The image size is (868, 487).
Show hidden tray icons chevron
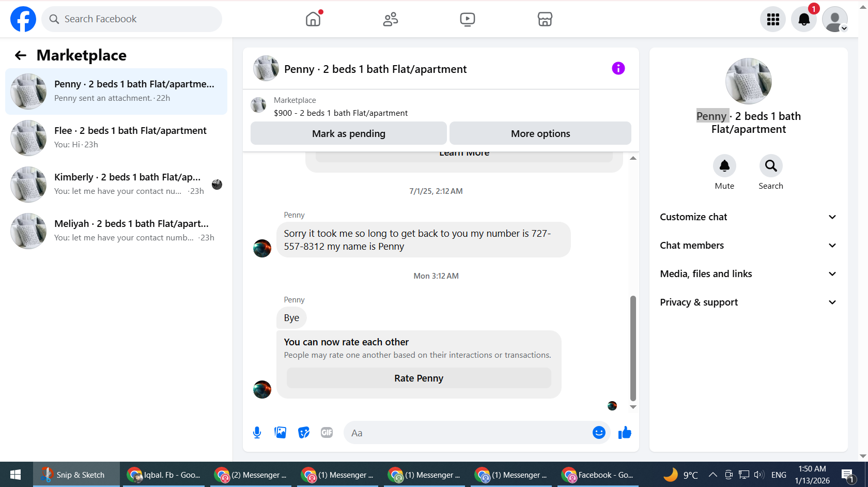pyautogui.click(x=713, y=475)
